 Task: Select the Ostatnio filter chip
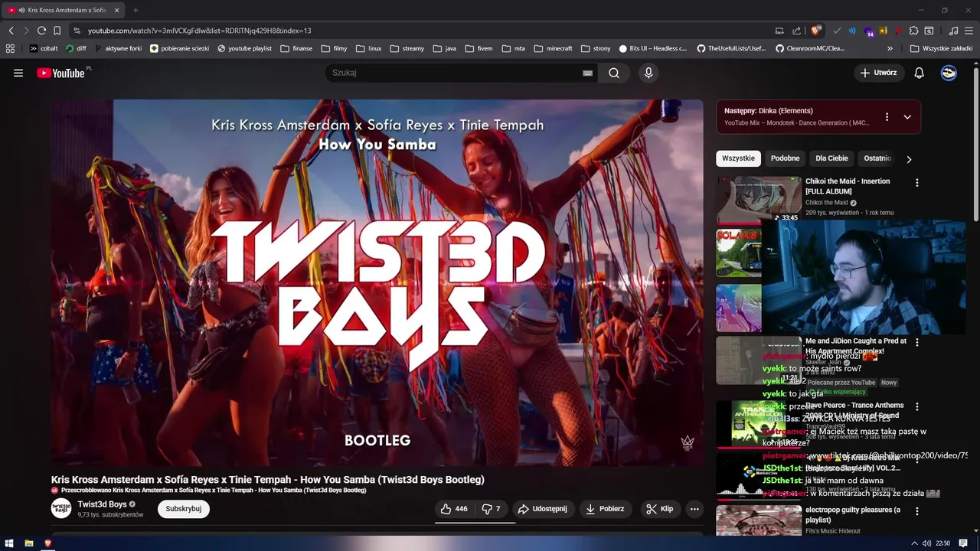(877, 158)
